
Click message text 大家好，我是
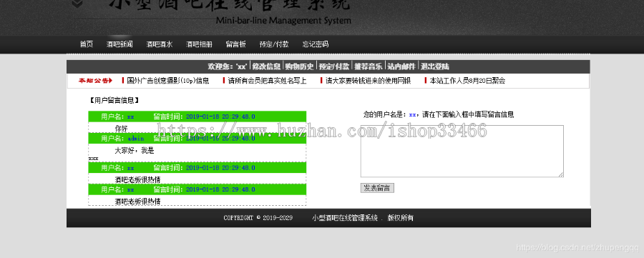coord(135,151)
